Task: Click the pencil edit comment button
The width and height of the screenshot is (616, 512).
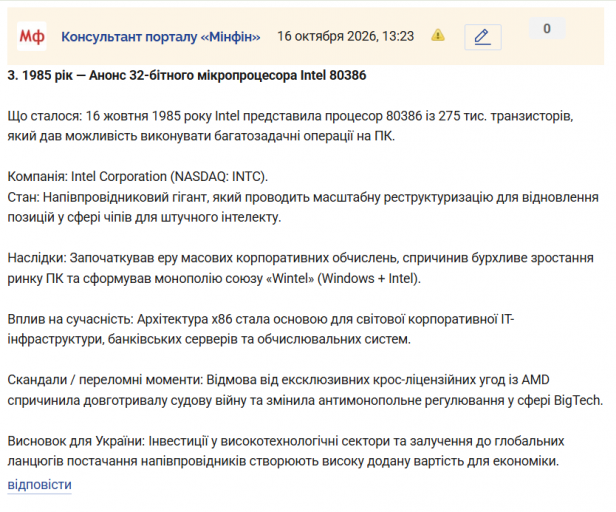Action: [482, 37]
